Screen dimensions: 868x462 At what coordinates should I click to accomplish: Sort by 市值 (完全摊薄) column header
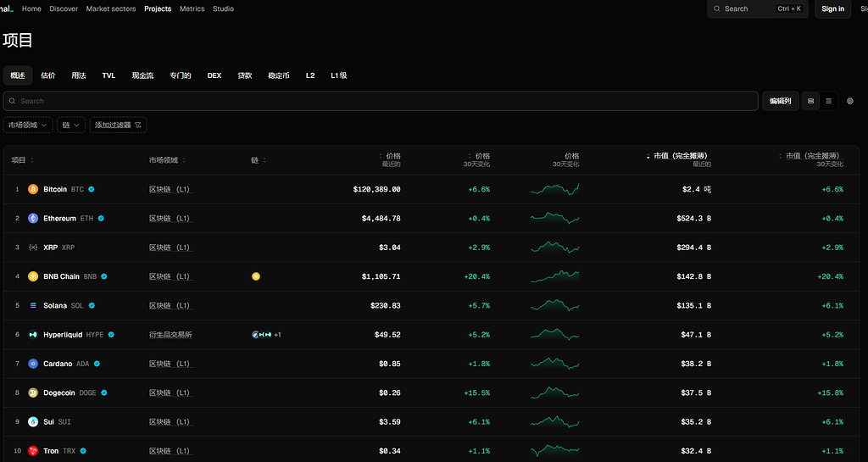(x=680, y=156)
